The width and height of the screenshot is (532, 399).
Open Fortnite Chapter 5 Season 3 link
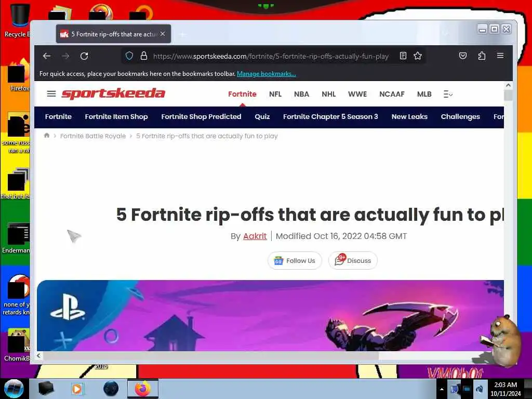[330, 117]
